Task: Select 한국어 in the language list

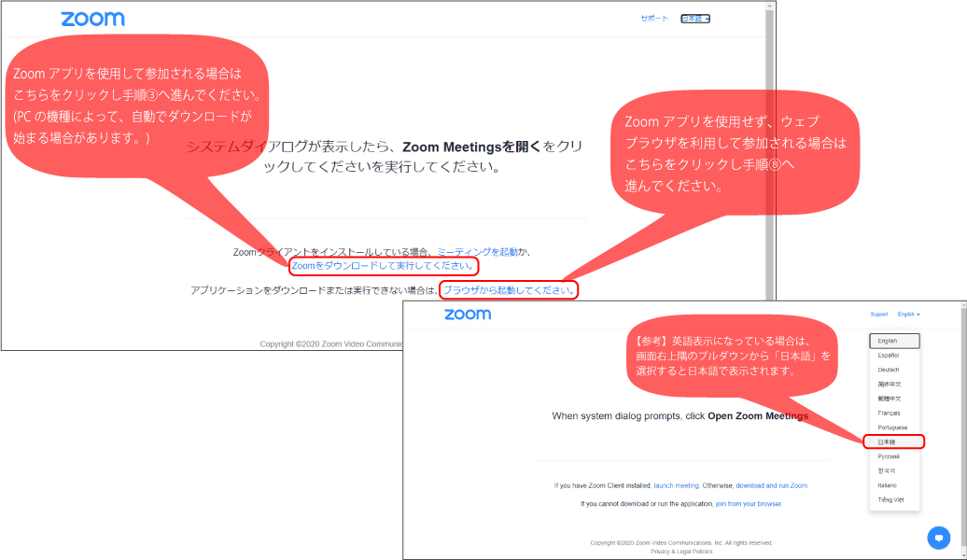Action: (x=894, y=471)
